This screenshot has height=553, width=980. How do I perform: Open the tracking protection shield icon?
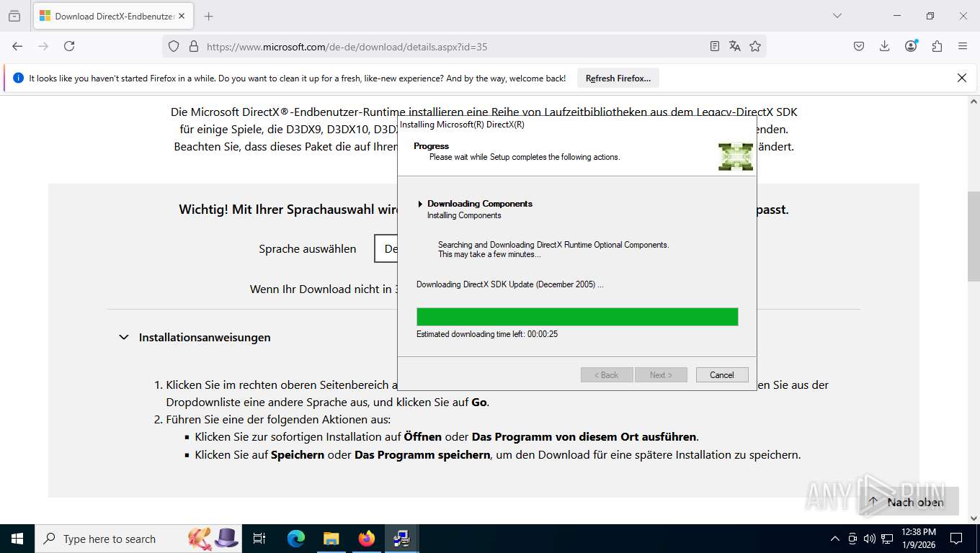tap(174, 46)
